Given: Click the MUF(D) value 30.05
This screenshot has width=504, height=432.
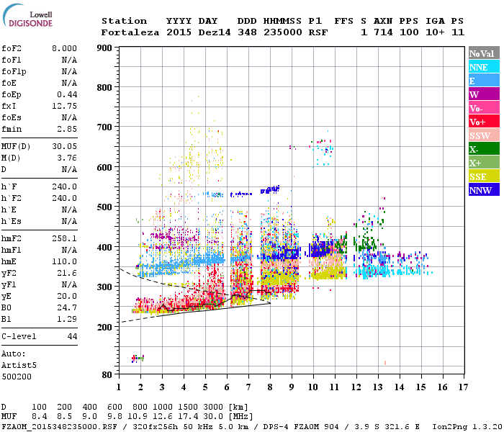Looking at the screenshot, I should coord(64,147).
